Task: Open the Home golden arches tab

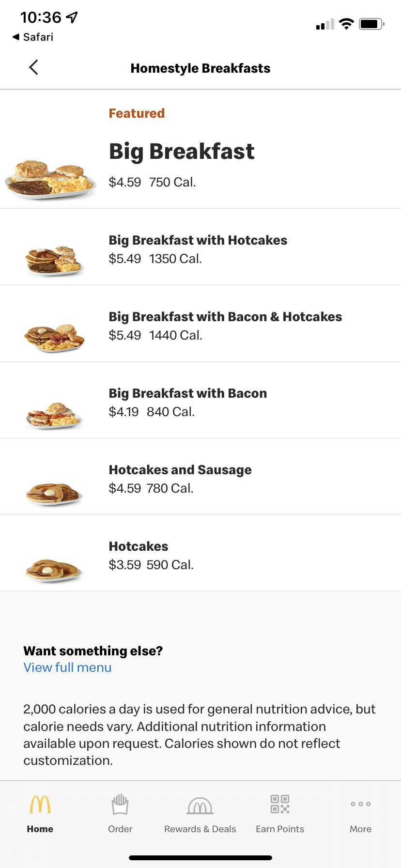Action: click(40, 805)
